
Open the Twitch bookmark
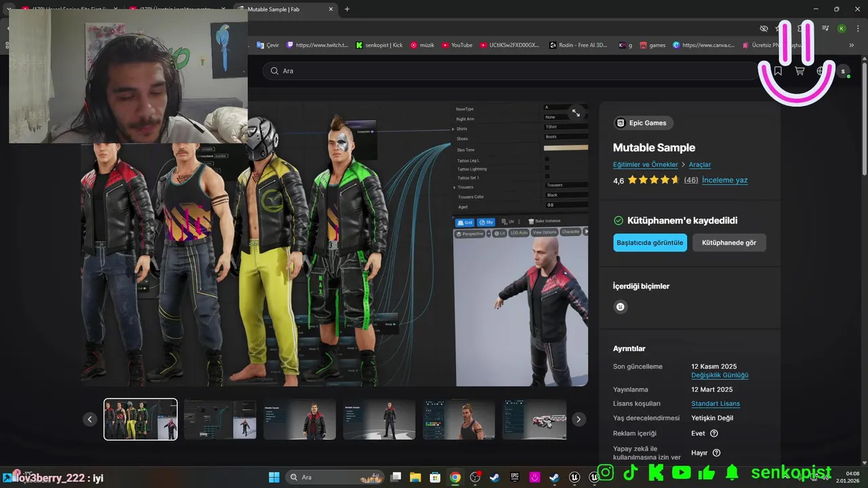click(317, 45)
